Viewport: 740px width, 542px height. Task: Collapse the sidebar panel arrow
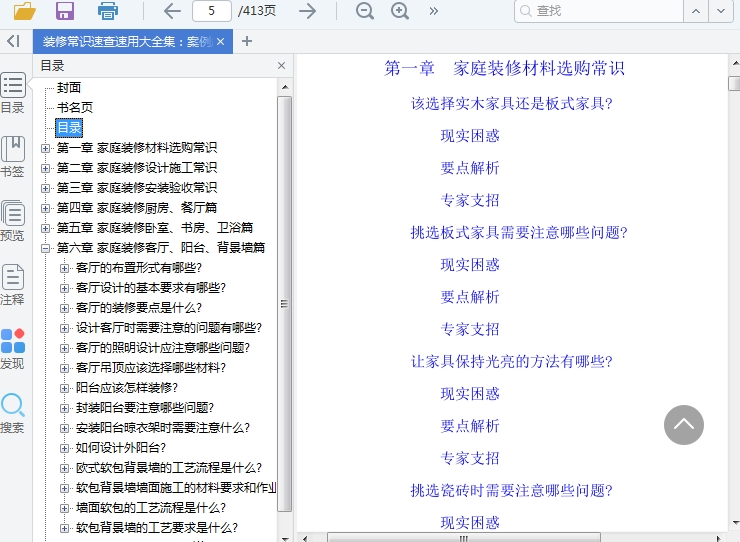pos(13,42)
